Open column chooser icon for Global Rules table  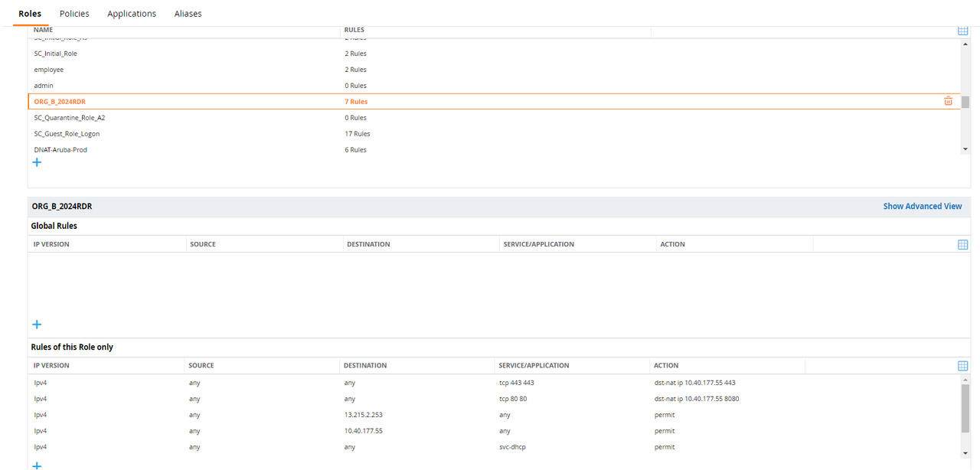962,244
